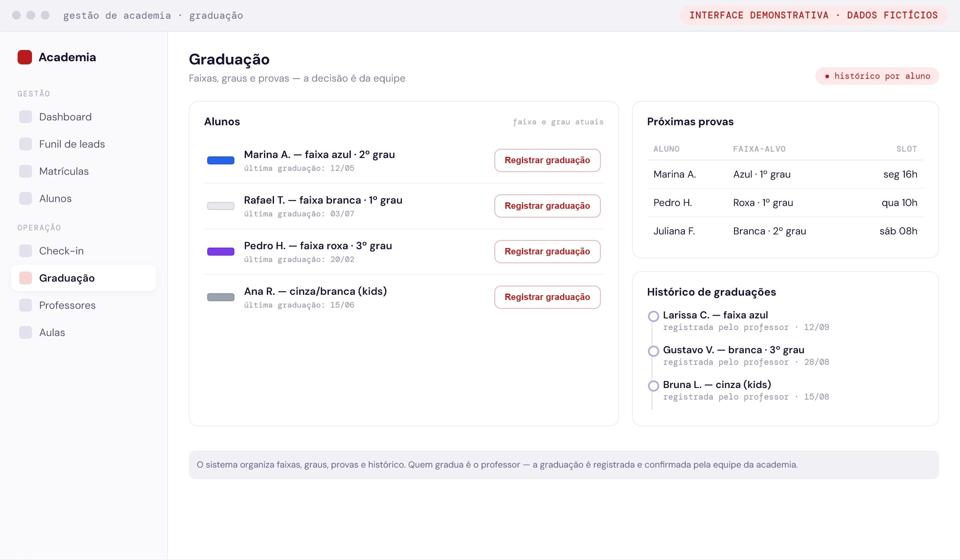Click 'faixa e grau atuais' label

(x=558, y=122)
